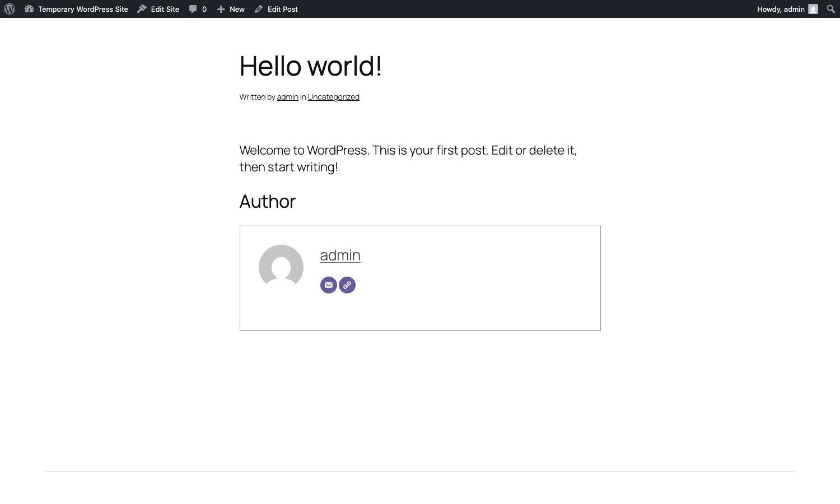The width and height of the screenshot is (840, 504).
Task: Click the admin bar avatar image
Action: [813, 9]
